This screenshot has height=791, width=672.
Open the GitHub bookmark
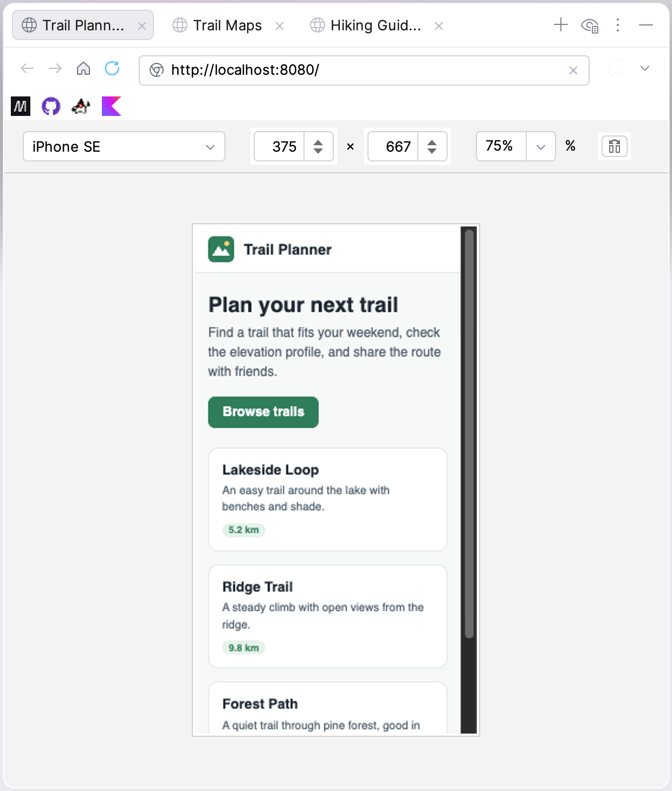pyautogui.click(x=51, y=106)
